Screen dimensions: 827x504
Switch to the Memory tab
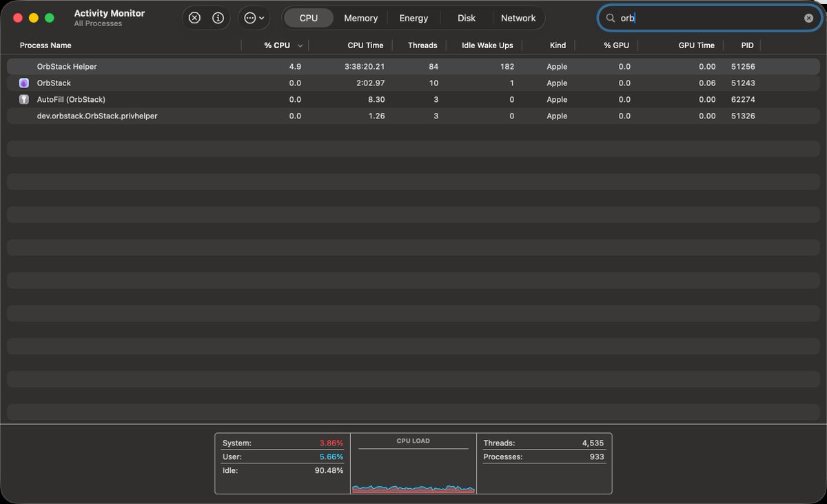(360, 18)
